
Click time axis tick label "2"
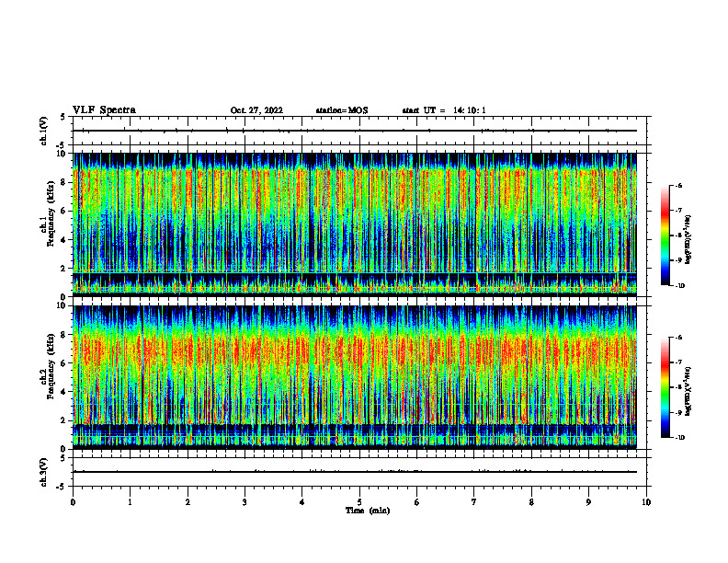point(188,502)
